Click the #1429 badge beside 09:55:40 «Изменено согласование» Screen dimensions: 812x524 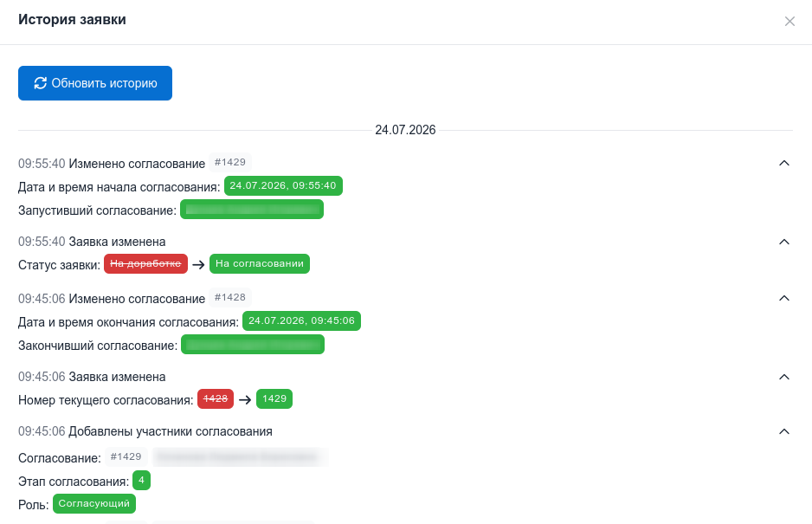click(x=230, y=162)
